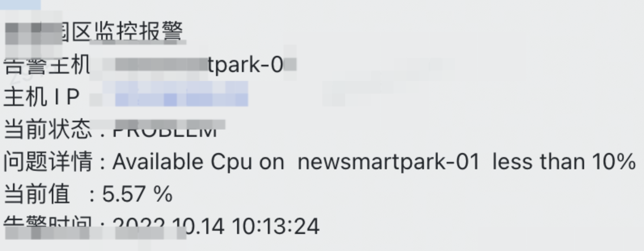The image size is (644, 251).
Task: Click the less than 10% text
Action: (x=564, y=162)
